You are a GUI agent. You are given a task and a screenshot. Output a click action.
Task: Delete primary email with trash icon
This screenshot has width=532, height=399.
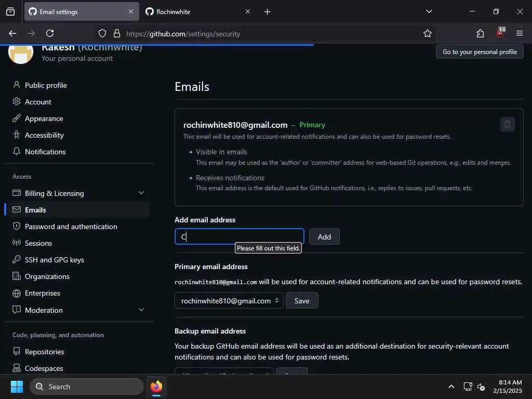507,124
